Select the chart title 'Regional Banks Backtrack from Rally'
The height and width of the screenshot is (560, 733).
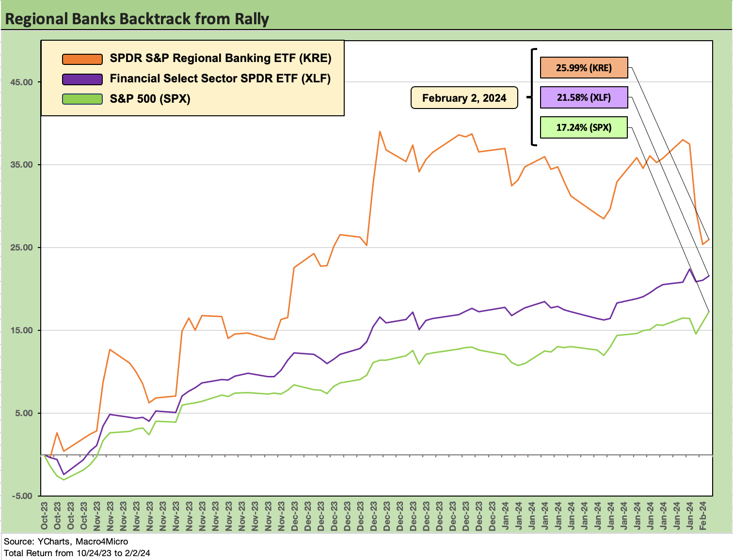[137, 18]
